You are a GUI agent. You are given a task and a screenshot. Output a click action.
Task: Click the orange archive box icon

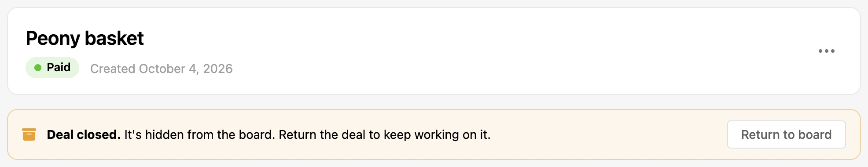[x=29, y=134]
